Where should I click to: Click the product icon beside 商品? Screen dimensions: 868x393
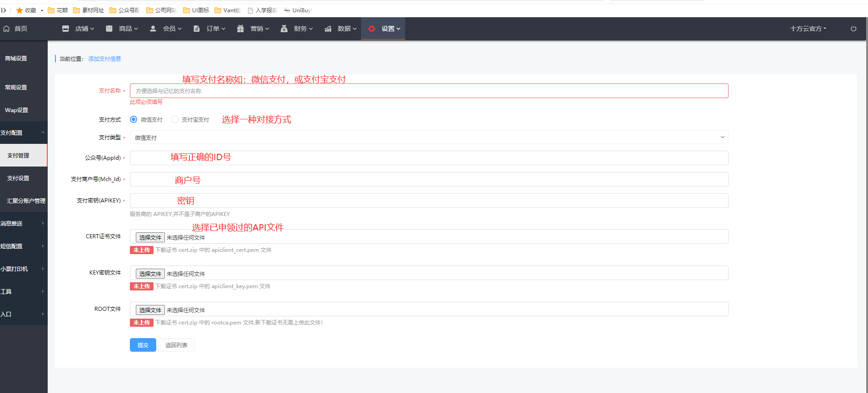(x=109, y=29)
